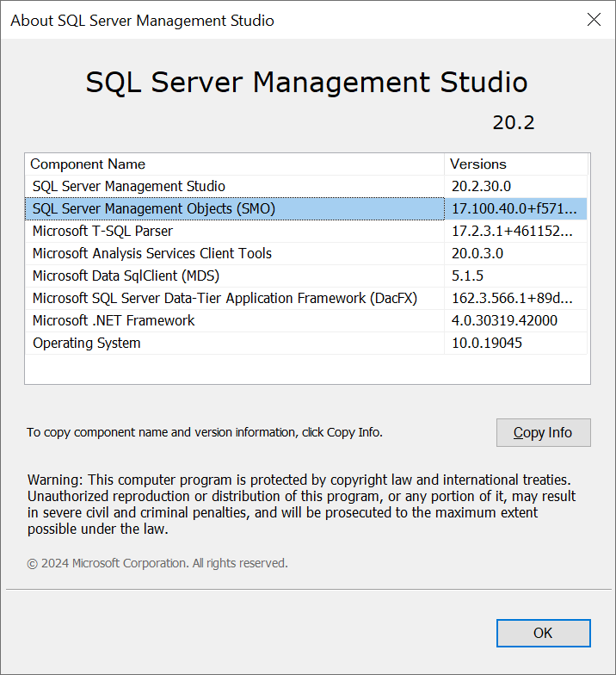Click version value 10.0.19045

487,343
